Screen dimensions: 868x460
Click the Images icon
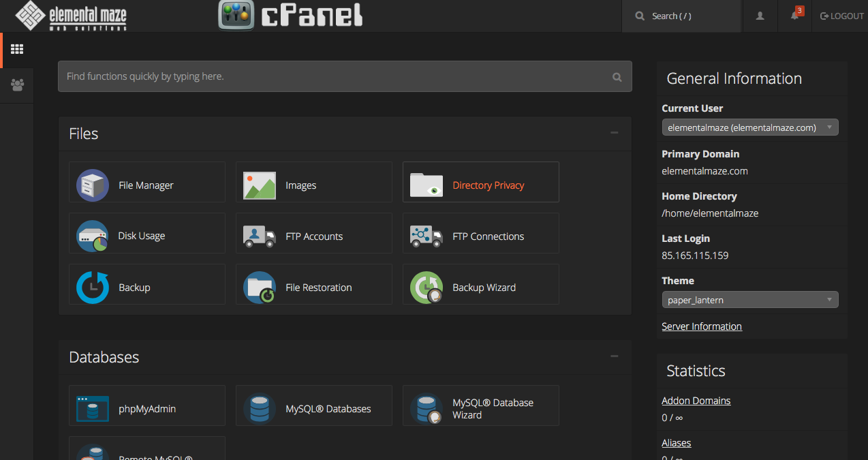point(260,185)
